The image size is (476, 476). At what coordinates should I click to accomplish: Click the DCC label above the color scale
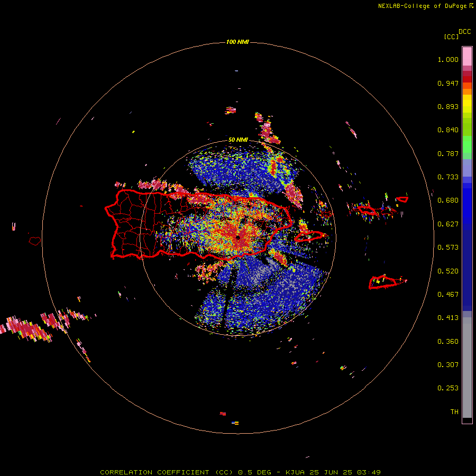465,32
